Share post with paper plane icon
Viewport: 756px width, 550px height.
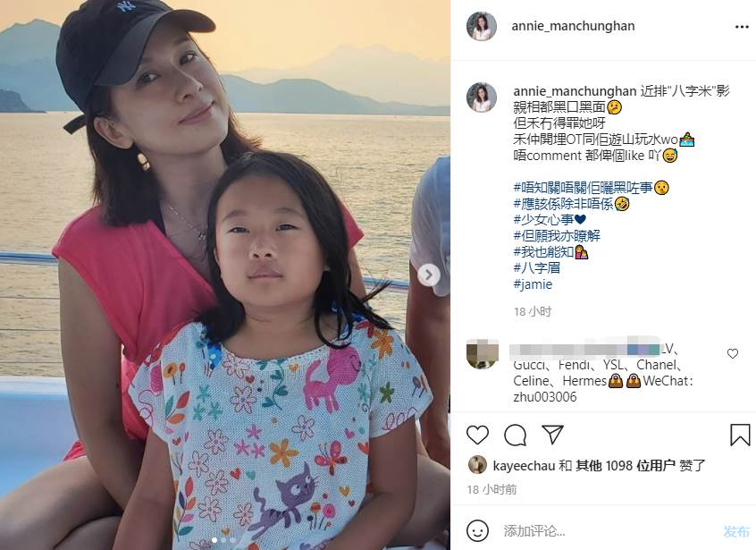[552, 435]
